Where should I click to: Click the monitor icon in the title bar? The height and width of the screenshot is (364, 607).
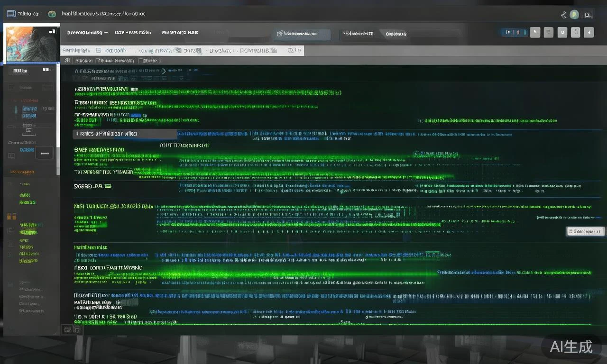pos(11,14)
